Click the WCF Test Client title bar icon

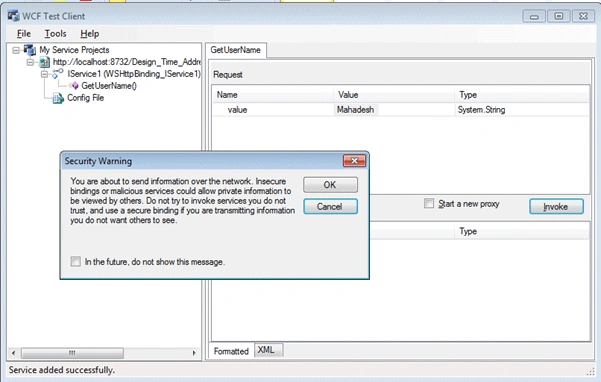point(13,16)
